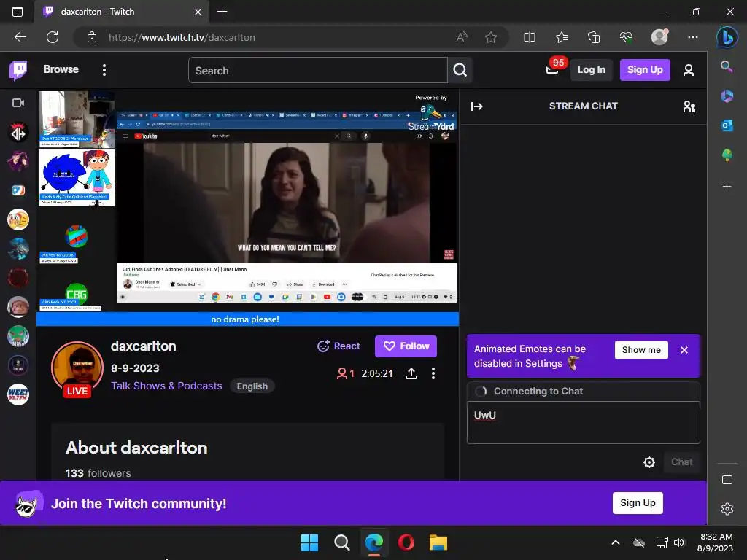Add this page to favorites star icon
This screenshot has width=747, height=560.
(491, 37)
